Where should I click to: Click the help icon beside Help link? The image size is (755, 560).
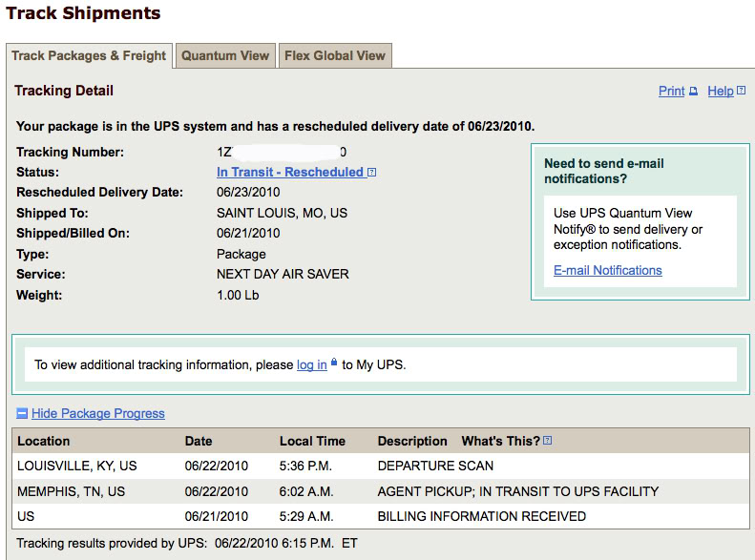tap(742, 92)
